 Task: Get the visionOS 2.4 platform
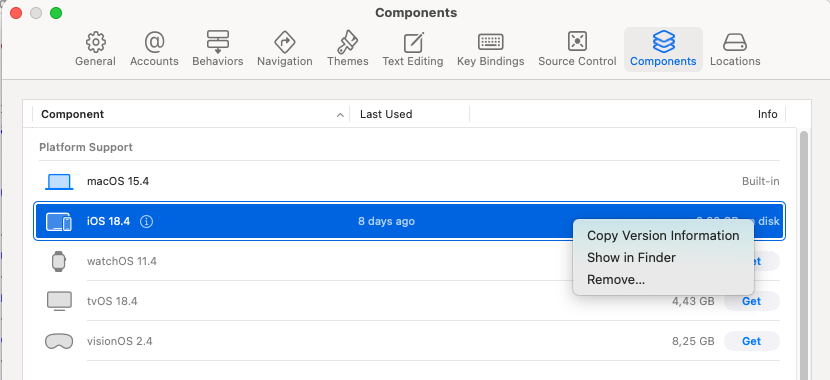(x=751, y=341)
